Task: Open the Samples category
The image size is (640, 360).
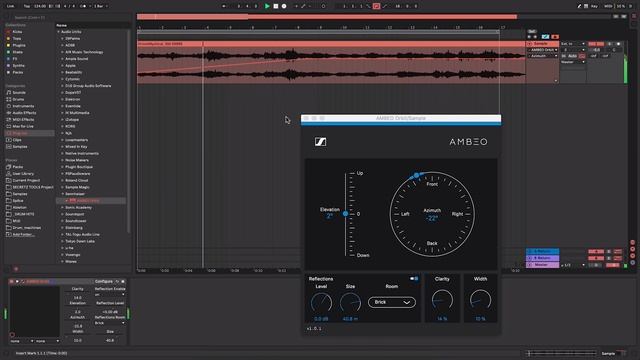Action: [20, 147]
